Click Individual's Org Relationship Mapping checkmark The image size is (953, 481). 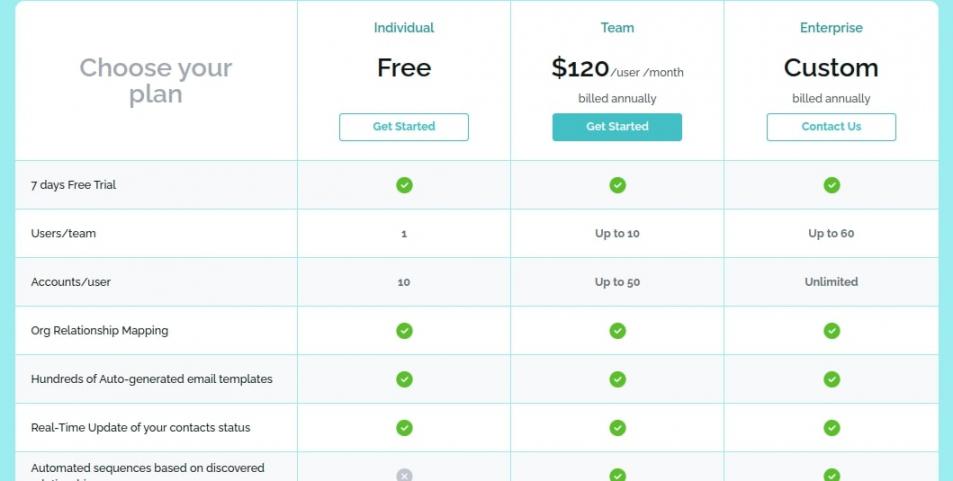pos(404,331)
